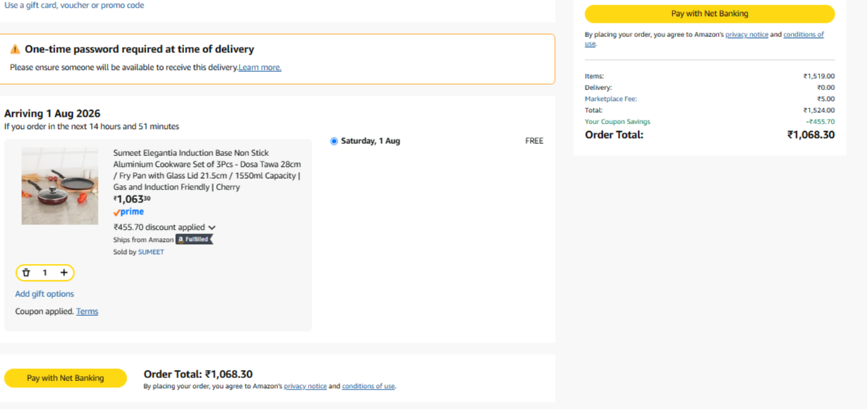This screenshot has height=410, width=868.
Task: Click Add gift options link
Action: point(44,294)
